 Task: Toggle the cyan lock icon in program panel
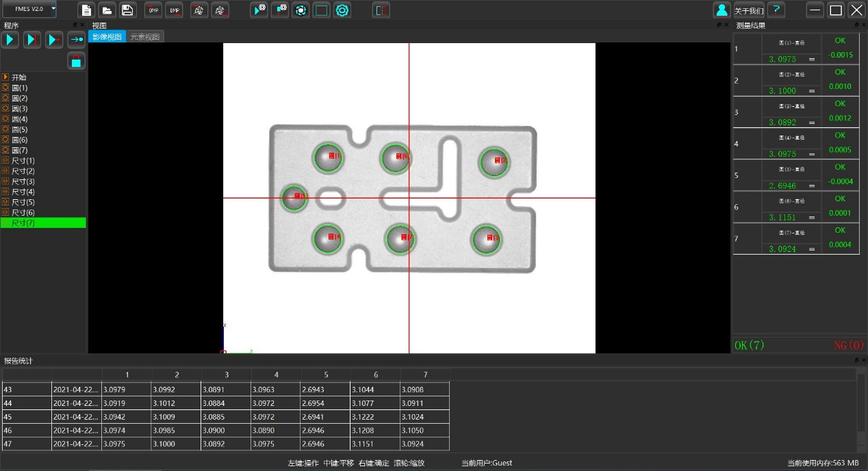click(x=76, y=61)
